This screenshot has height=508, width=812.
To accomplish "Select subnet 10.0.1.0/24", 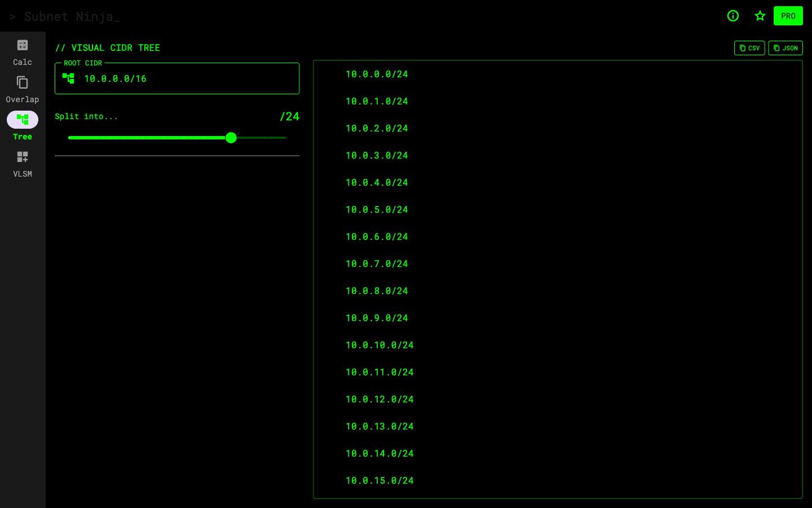I will click(x=377, y=102).
